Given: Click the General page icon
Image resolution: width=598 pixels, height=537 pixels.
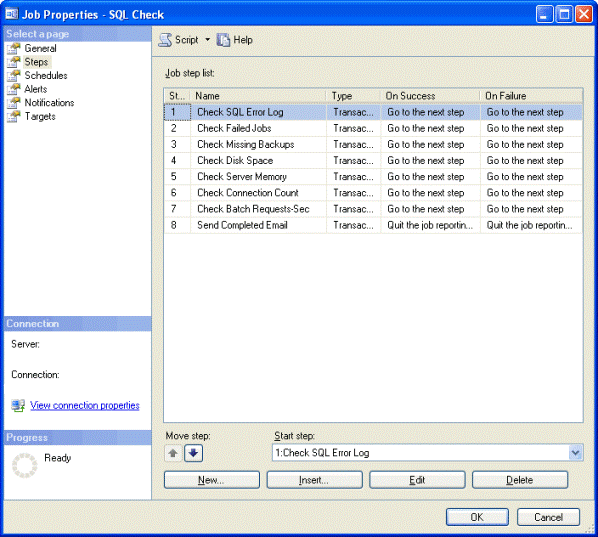Looking at the screenshot, I should pos(13,48).
